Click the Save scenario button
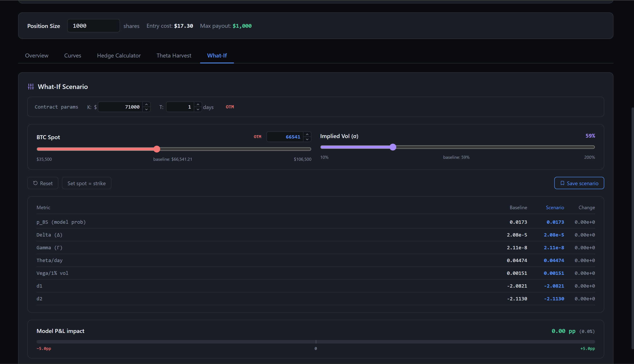Image resolution: width=634 pixels, height=364 pixels. (579, 183)
